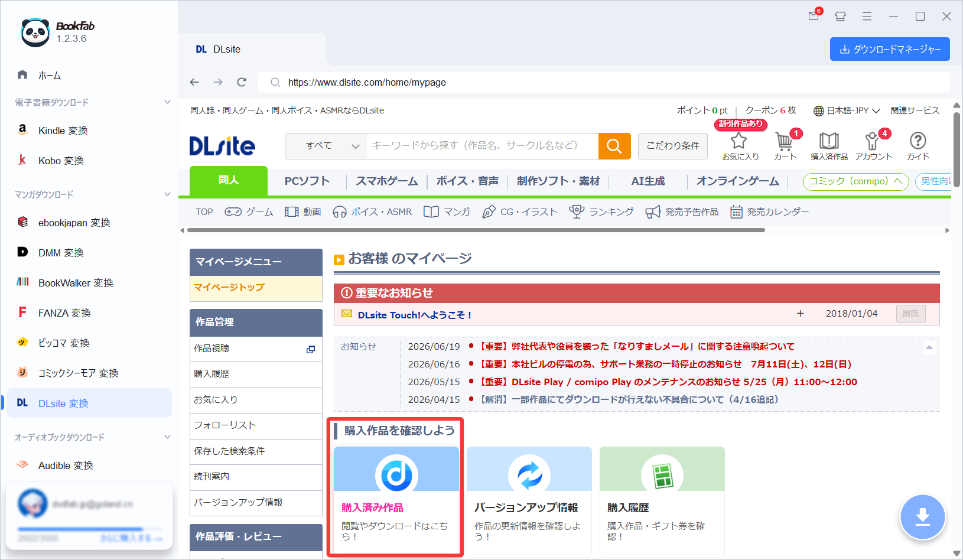Collapse 電子書籍ダウンロード section
This screenshot has width=963, height=560.
pyautogui.click(x=167, y=102)
